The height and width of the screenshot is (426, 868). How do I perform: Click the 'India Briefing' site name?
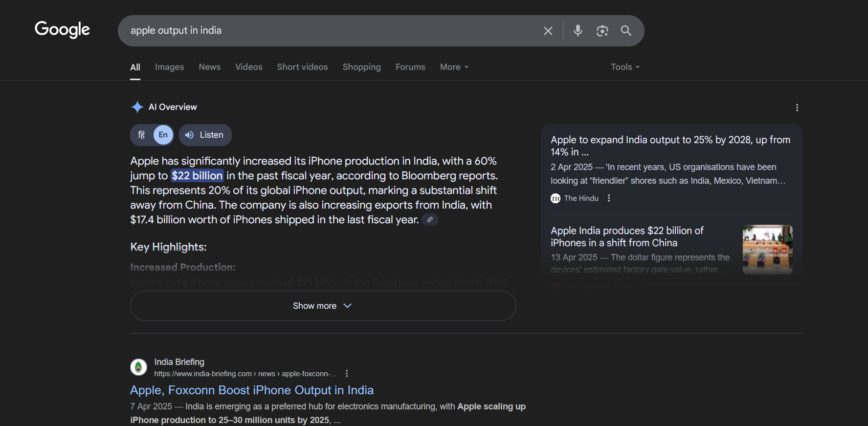tap(179, 362)
